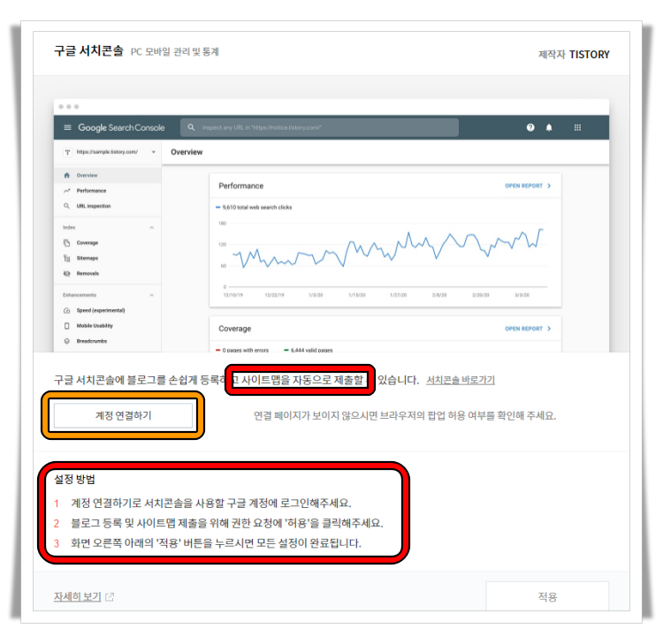Collapse the Index section chevron
Viewport: 663px width, 644px height.
click(x=151, y=228)
